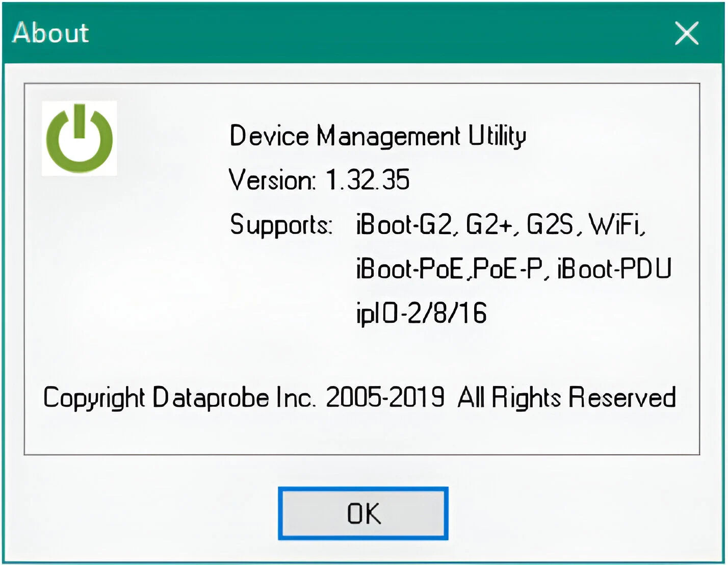Dismiss the dialog with OK
The width and height of the screenshot is (728, 565).
point(363,512)
